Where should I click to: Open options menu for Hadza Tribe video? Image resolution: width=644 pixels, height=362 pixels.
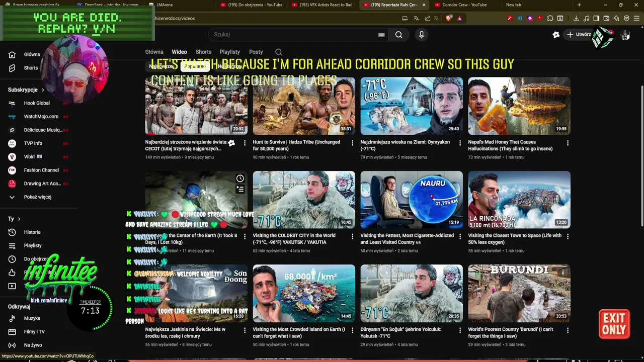352,143
